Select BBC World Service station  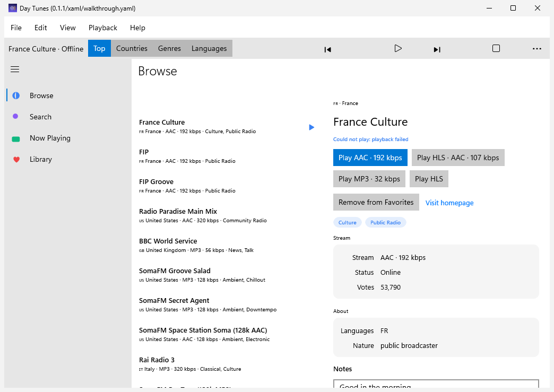(x=226, y=245)
